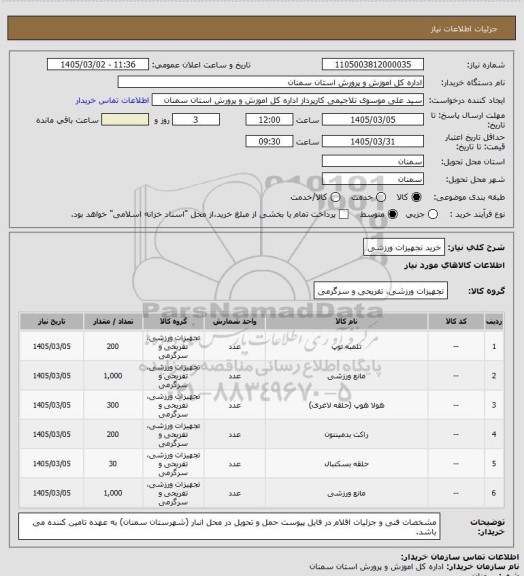This screenshot has height=576, width=524.
Task: Click quantity 200 in the badminton racket row
Action: point(113,435)
